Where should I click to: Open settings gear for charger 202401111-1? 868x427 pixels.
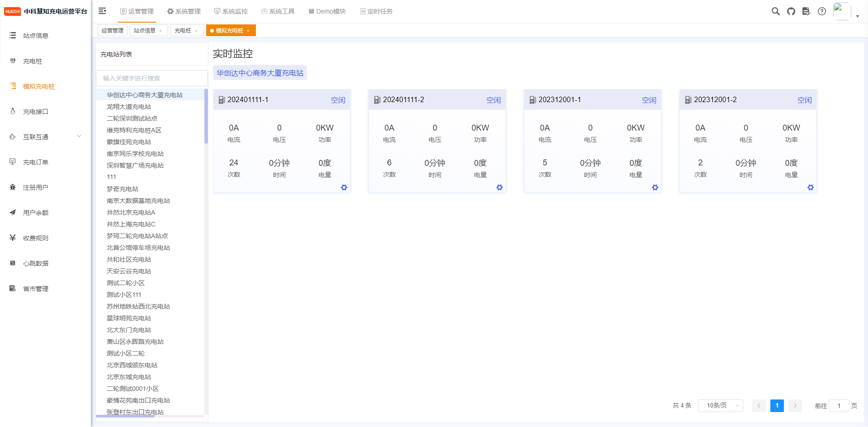click(344, 188)
